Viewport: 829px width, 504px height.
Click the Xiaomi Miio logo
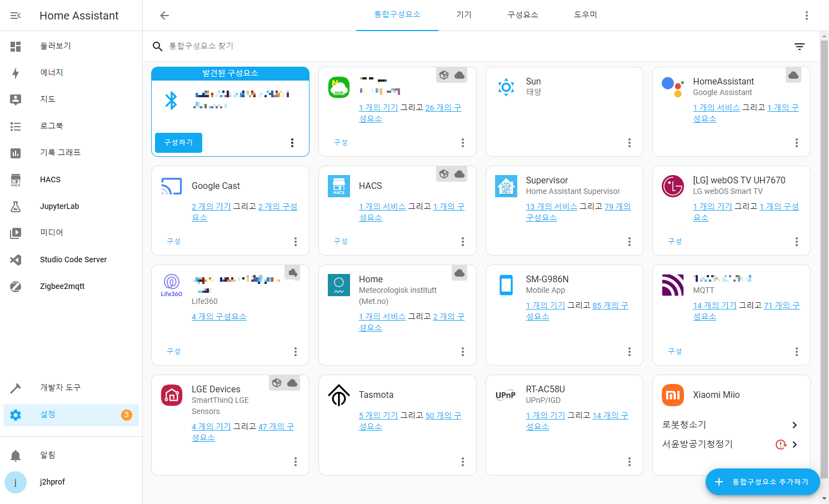[x=673, y=395]
